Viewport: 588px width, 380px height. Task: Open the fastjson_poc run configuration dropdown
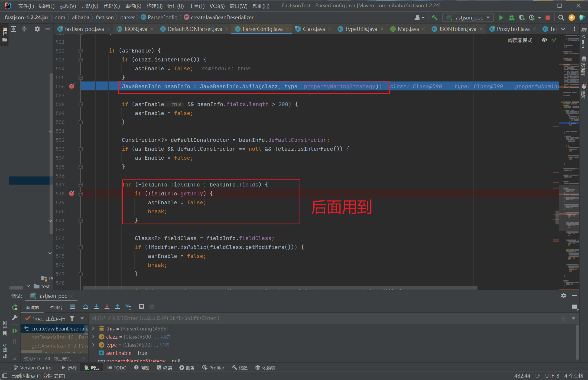point(468,18)
